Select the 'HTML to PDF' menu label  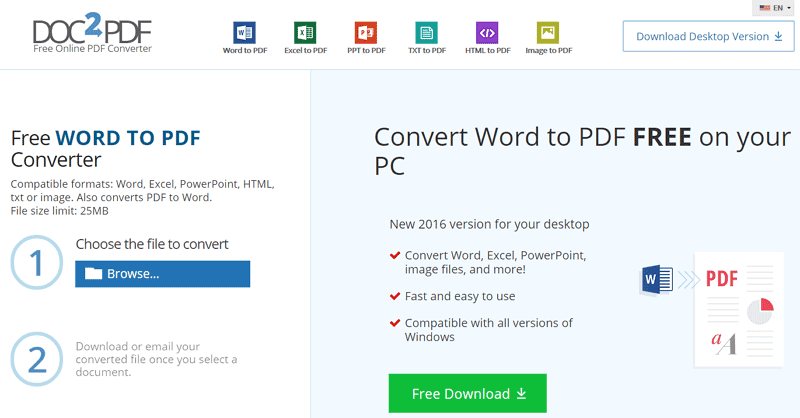tap(488, 51)
